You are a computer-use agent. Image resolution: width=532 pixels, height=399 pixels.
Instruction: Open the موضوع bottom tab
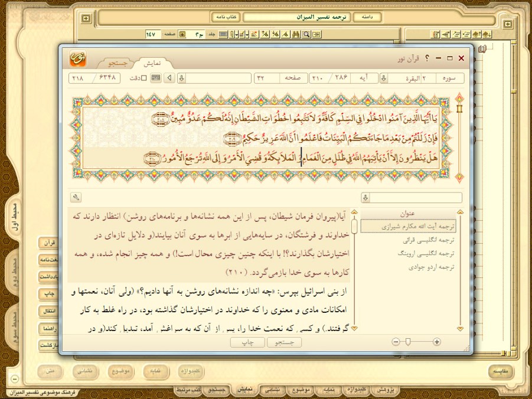point(301,390)
